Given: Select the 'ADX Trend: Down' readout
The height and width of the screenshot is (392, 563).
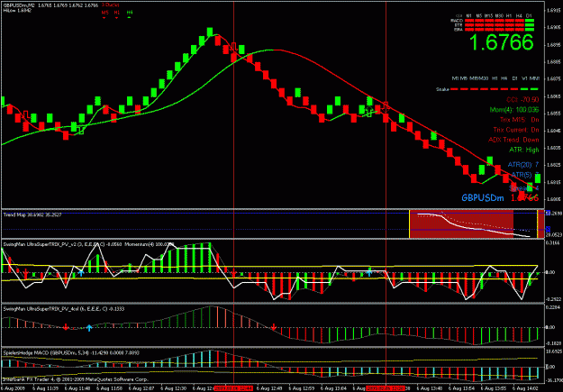Looking at the screenshot, I should pyautogui.click(x=513, y=140).
